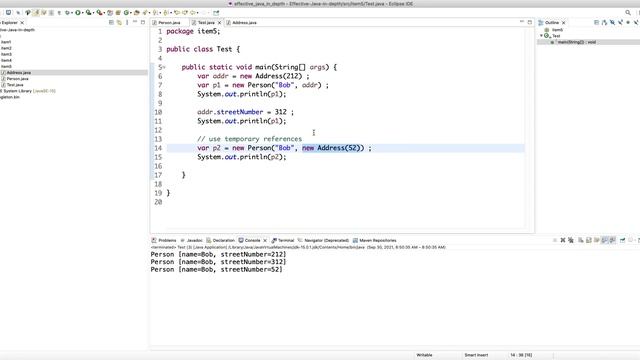Close the Outline view tab

pos(564,22)
